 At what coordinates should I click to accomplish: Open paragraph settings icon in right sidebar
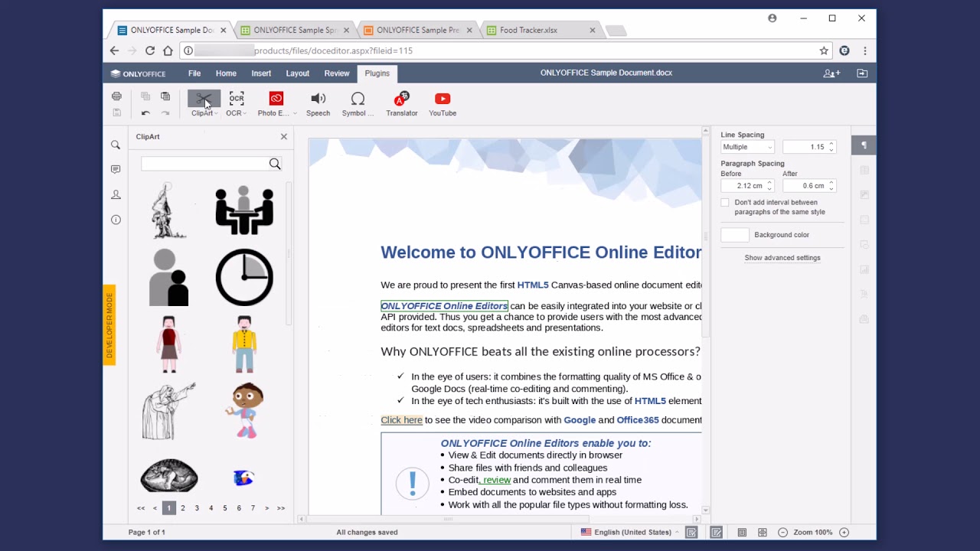(x=864, y=145)
